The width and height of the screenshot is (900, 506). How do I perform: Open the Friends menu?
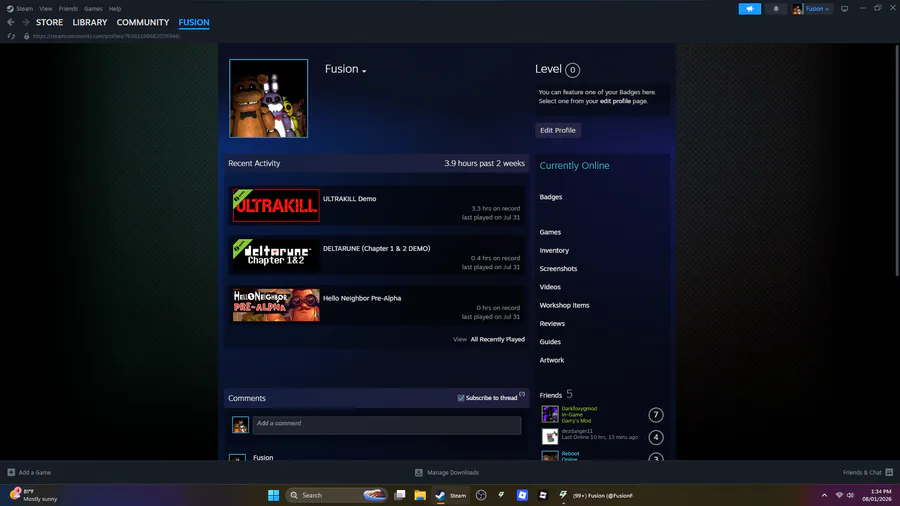(x=68, y=9)
